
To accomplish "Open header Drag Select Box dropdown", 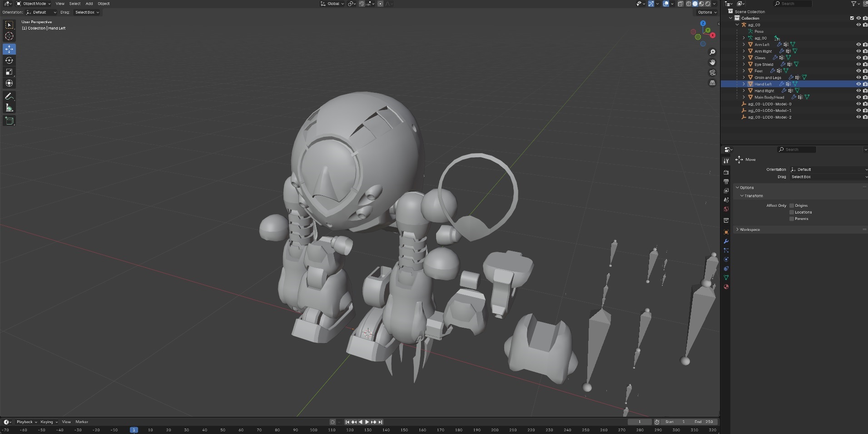I will tap(87, 12).
